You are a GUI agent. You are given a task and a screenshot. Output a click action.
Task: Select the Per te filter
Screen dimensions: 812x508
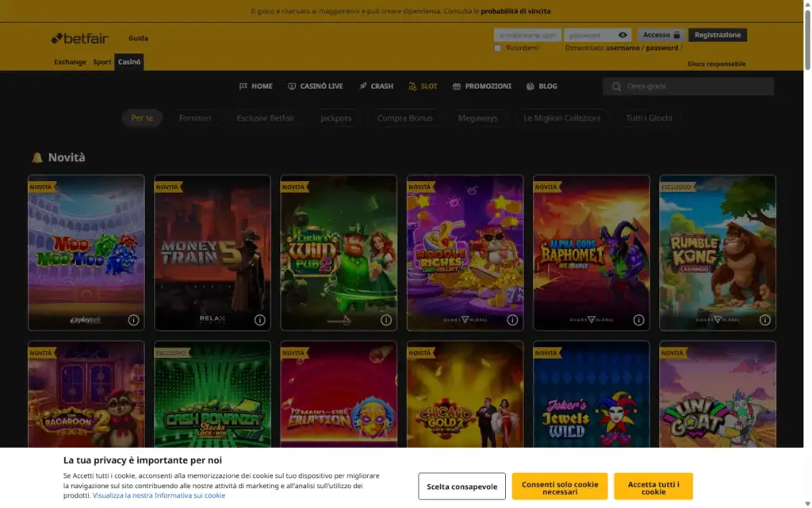pyautogui.click(x=142, y=118)
